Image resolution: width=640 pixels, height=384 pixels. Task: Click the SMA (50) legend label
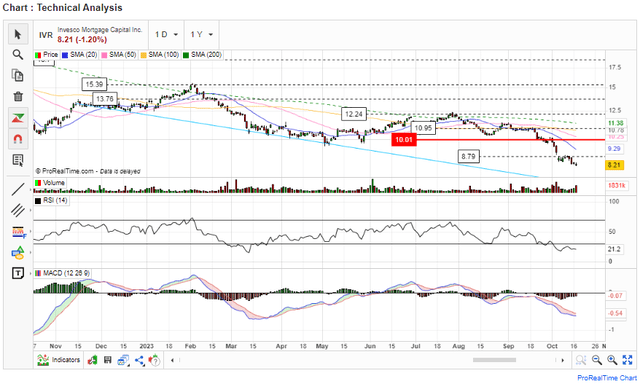pos(119,54)
